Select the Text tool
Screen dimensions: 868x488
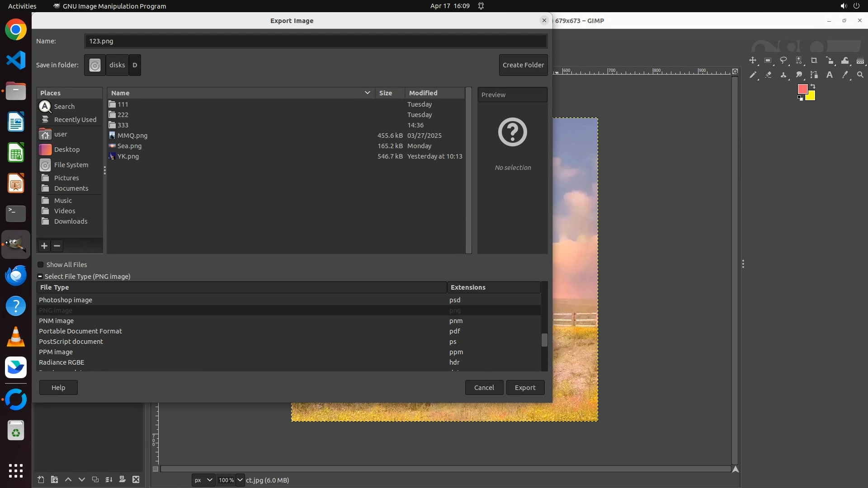coord(830,75)
